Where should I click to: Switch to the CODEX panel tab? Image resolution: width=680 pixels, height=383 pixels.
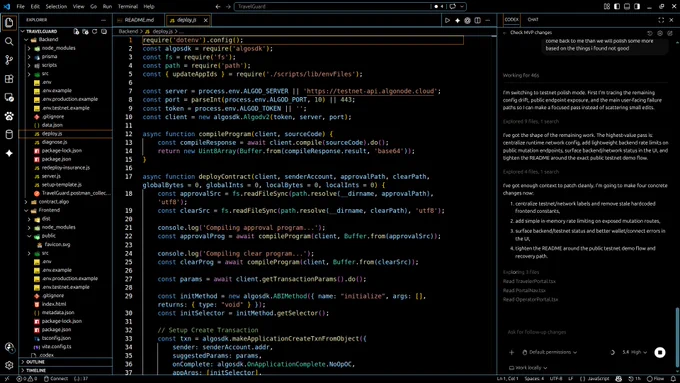[x=511, y=20]
